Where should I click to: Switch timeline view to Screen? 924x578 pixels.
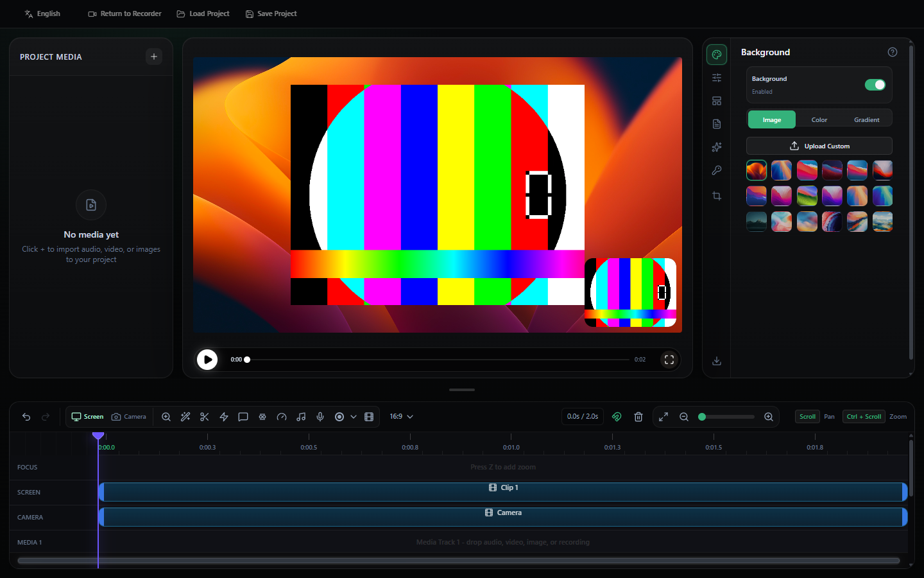tap(87, 417)
